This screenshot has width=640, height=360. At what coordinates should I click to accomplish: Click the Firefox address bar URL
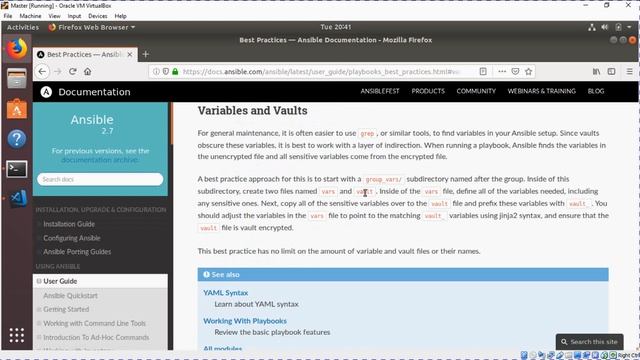tap(321, 71)
